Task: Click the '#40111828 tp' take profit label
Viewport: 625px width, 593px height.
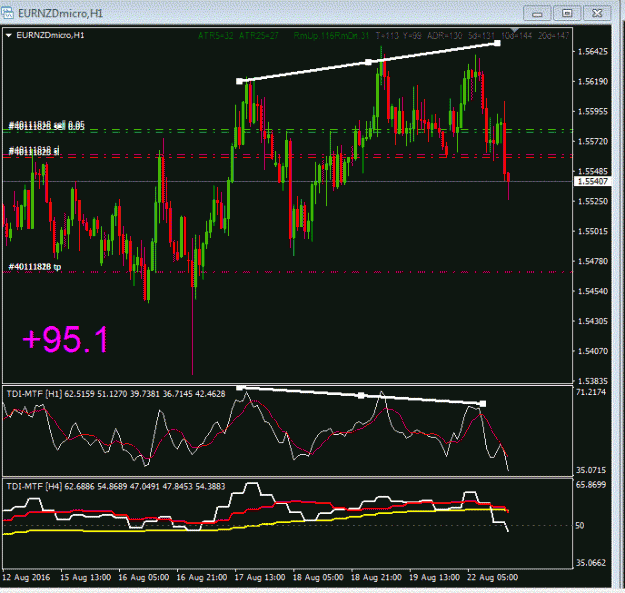Action: coord(35,267)
